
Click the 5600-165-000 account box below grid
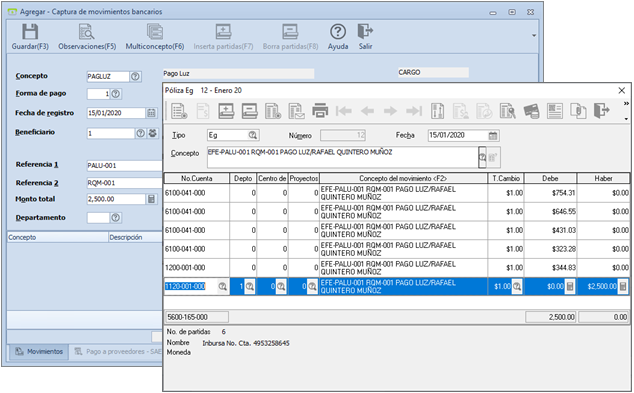[x=197, y=317]
